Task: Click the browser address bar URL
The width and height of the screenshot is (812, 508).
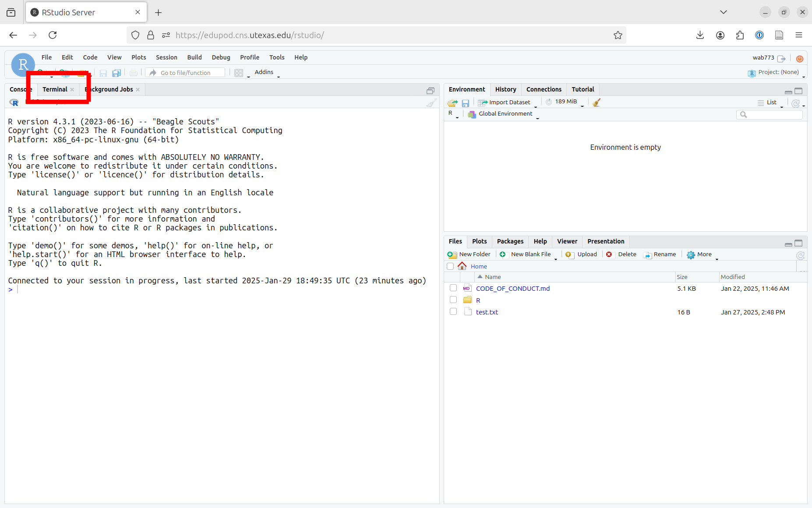Action: [250, 35]
